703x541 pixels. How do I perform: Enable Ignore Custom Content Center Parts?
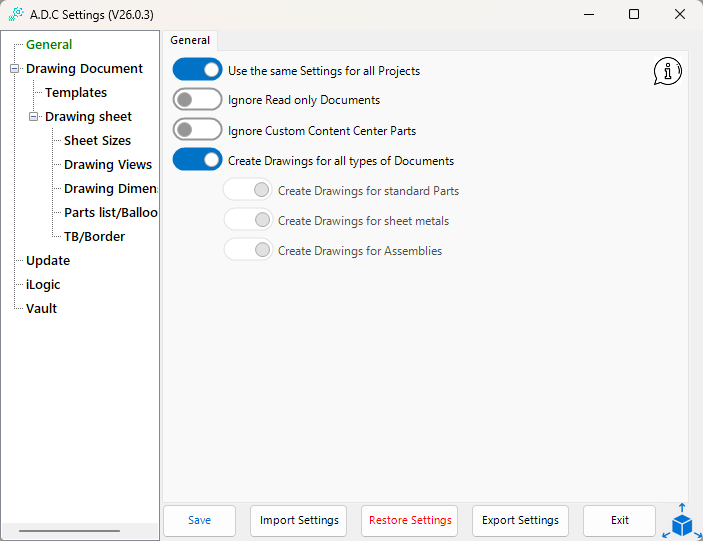tap(197, 130)
